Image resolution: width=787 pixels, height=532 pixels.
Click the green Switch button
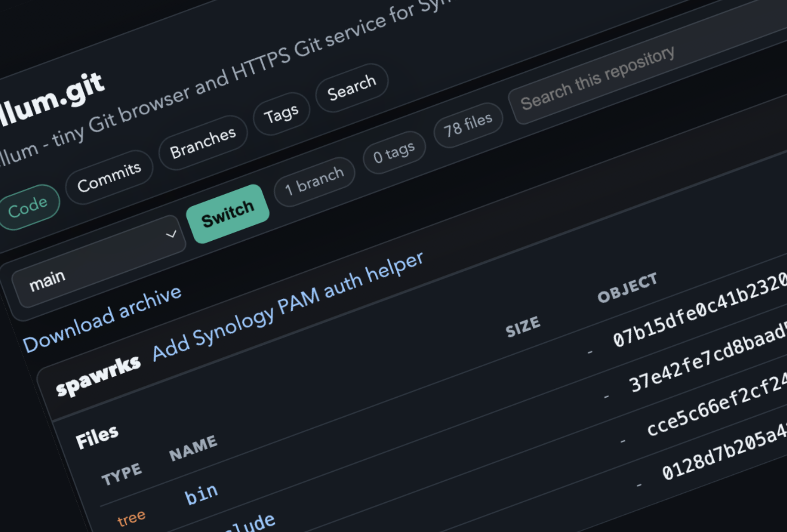tap(228, 214)
